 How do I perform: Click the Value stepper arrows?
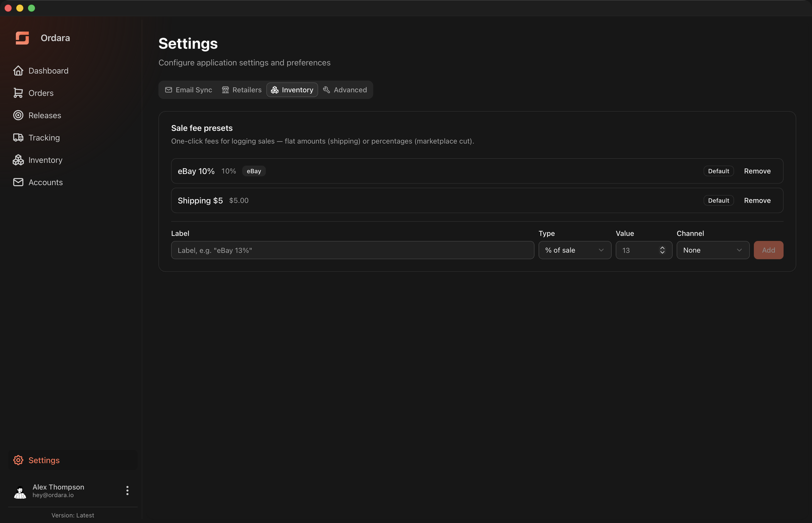(662, 250)
